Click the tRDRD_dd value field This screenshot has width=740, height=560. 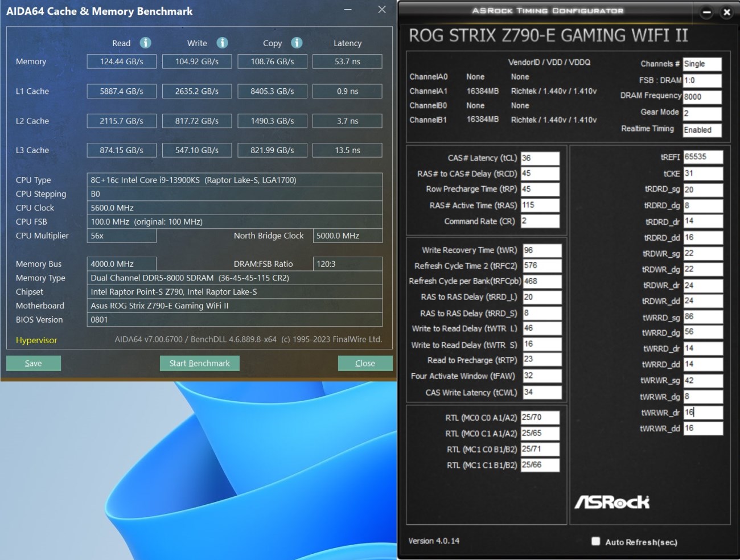point(703,237)
